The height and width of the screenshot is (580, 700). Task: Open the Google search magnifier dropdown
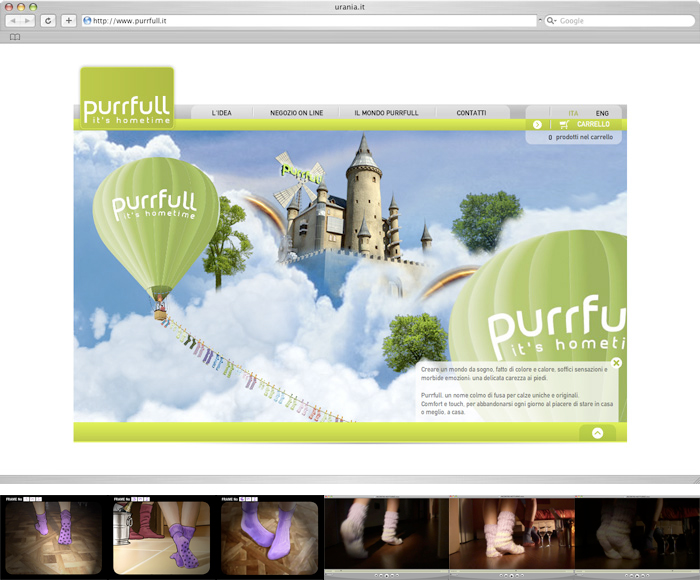(x=552, y=21)
